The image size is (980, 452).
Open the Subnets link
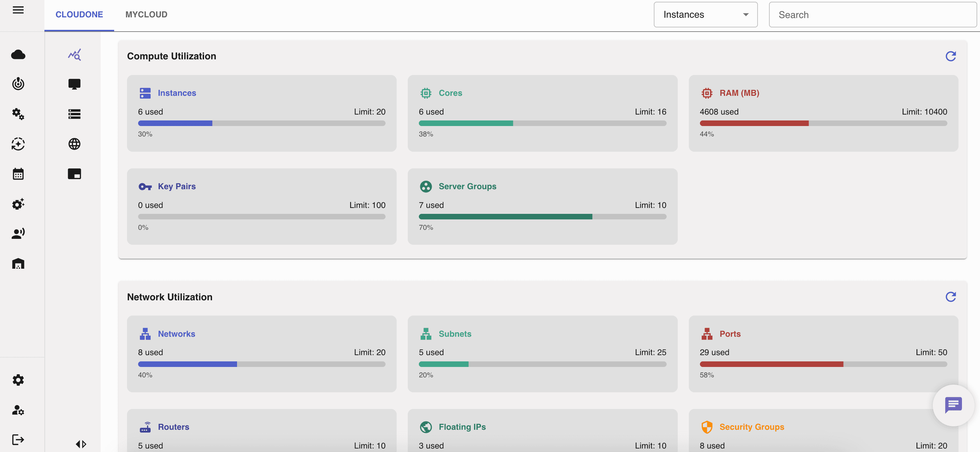(x=455, y=334)
